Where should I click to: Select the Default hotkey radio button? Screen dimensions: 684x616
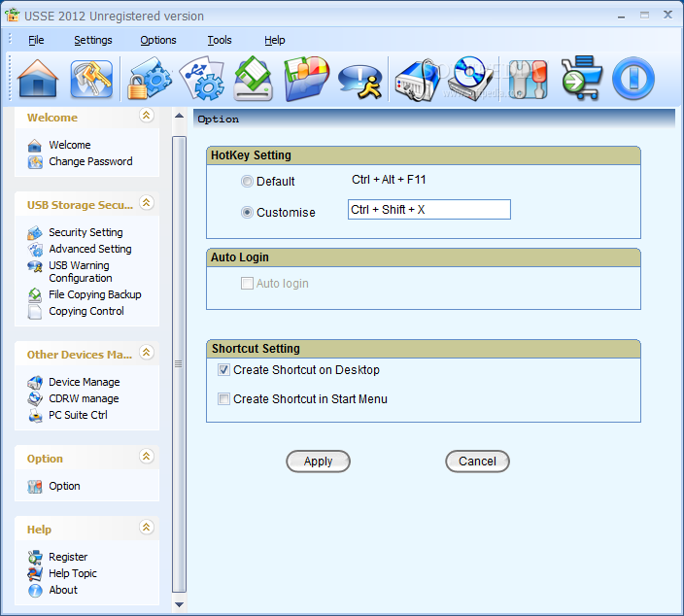[x=247, y=181]
